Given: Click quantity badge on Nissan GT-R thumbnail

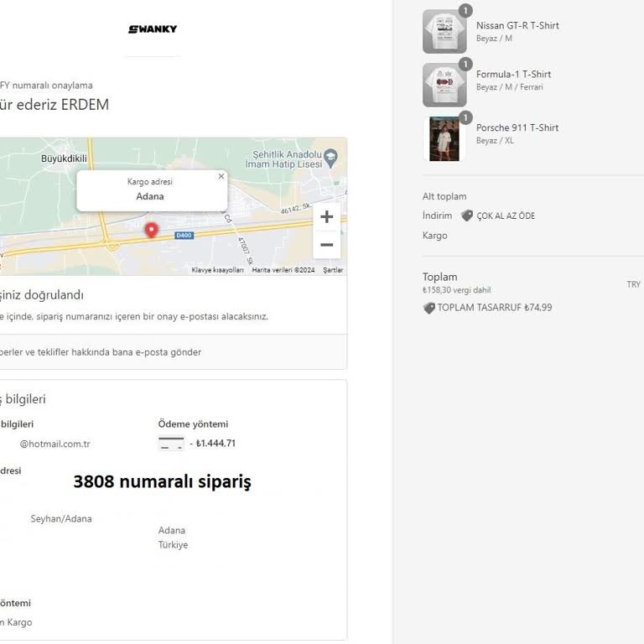Looking at the screenshot, I should pos(465,11).
